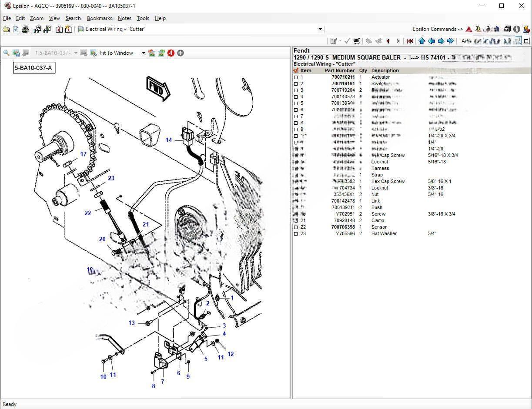Image resolution: width=532 pixels, height=409 pixels.
Task: Click the blue double right arrow icon
Action: click(x=451, y=41)
